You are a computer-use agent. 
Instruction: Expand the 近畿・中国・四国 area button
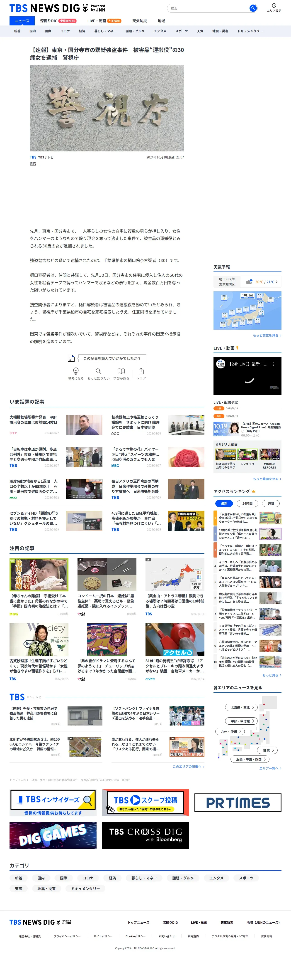250,759
